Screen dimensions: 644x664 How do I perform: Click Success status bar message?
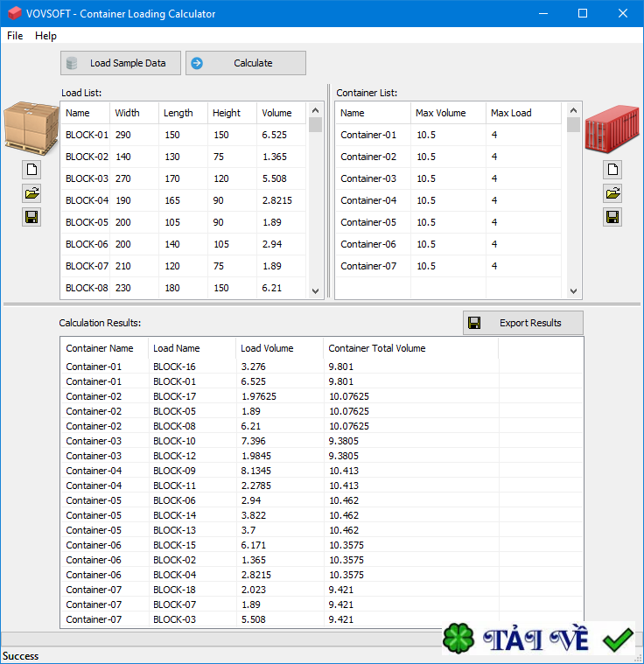point(20,656)
